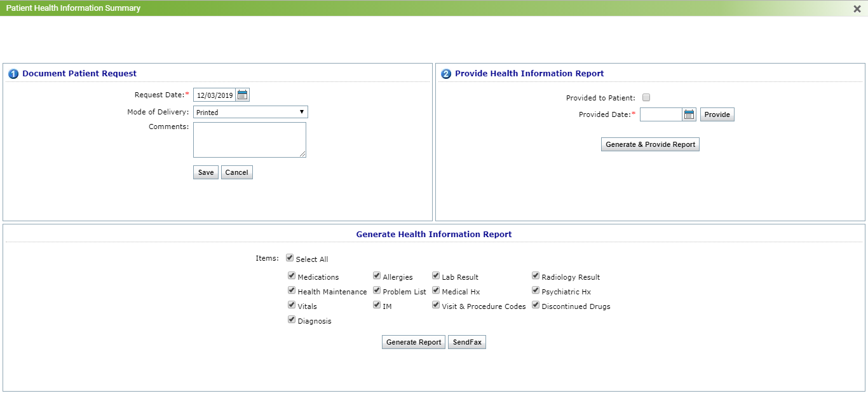
Task: Close the Patient Health Information Summary dialog
Action: pyautogui.click(x=857, y=9)
